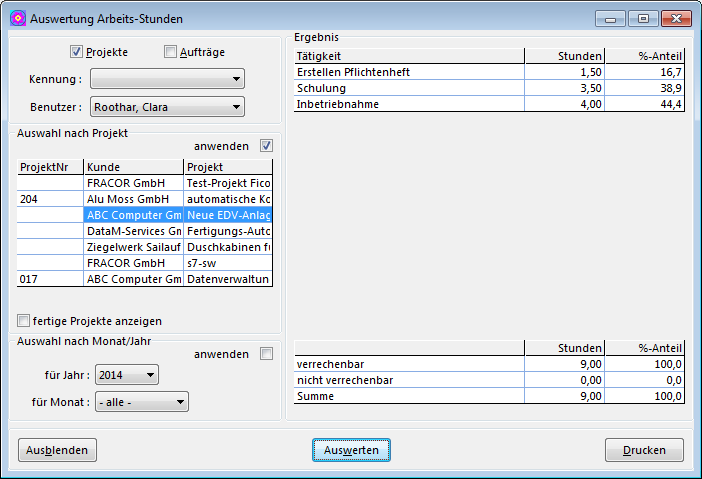The height and width of the screenshot is (479, 702).
Task: Check anwenden for Auswahl nach Monat/Jahr
Action: point(266,354)
